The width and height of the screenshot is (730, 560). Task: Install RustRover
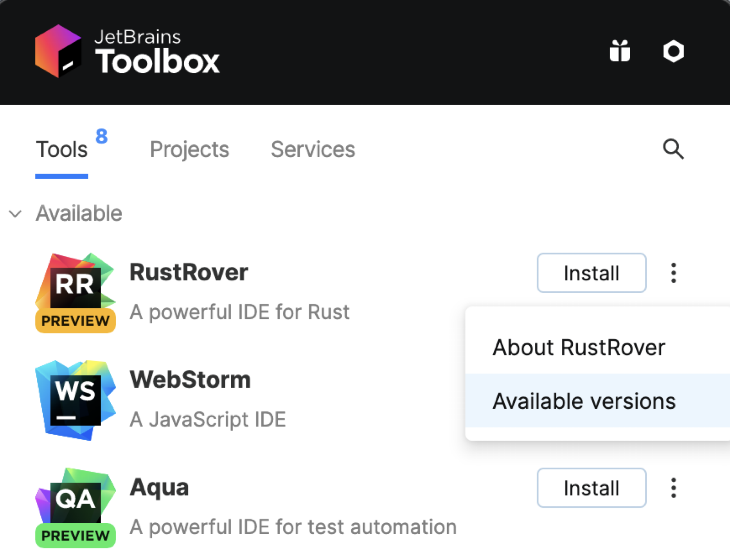(x=592, y=273)
